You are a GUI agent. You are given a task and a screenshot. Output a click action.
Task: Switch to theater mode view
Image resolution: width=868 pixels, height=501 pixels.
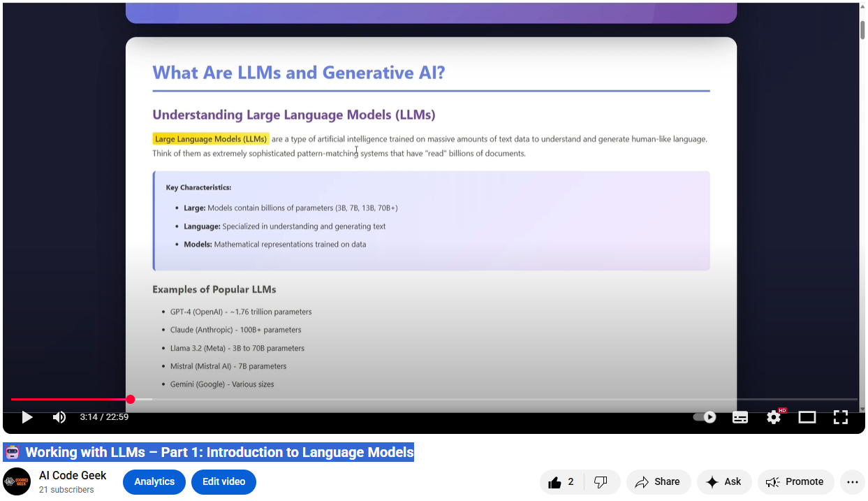point(807,417)
